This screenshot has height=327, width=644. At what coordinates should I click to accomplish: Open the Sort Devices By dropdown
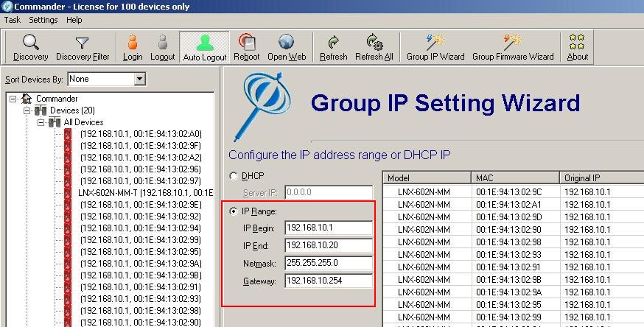[x=140, y=79]
